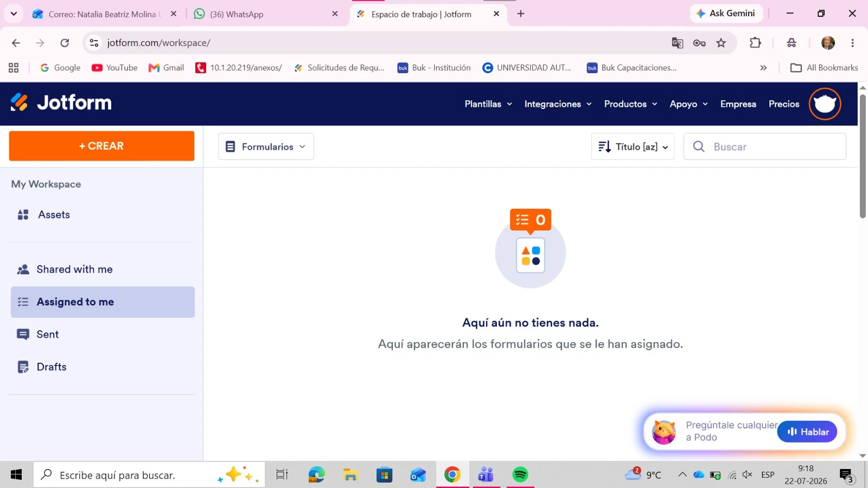Click the orange CREAR button

click(x=101, y=146)
